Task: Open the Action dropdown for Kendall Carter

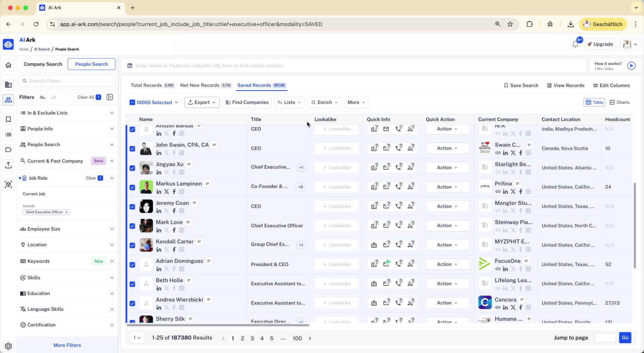Action: (447, 245)
